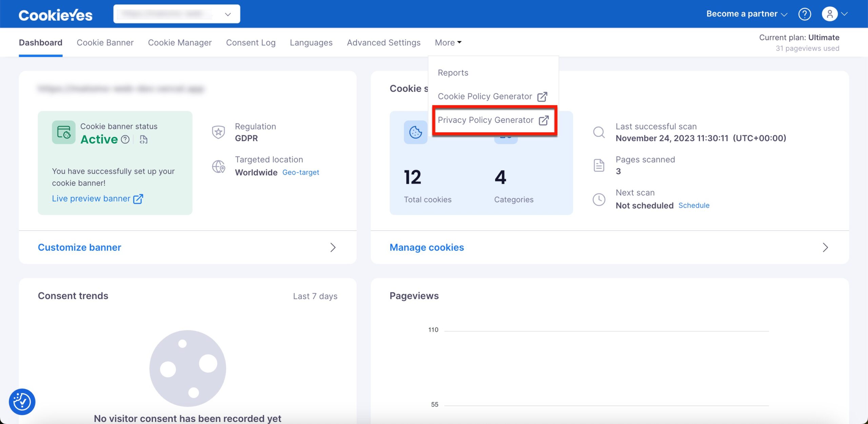Click the Geo-target link
The width and height of the screenshot is (868, 424).
(300, 172)
